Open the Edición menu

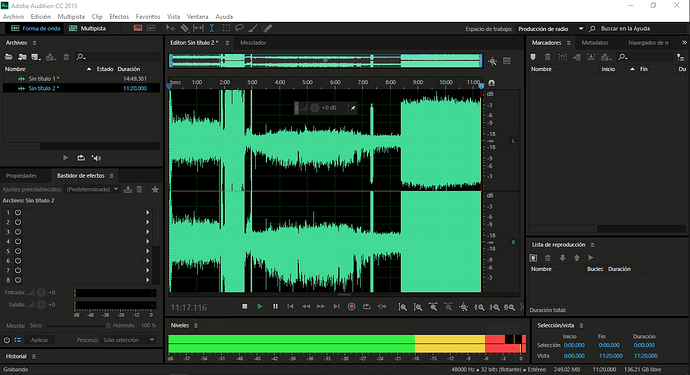(x=40, y=16)
